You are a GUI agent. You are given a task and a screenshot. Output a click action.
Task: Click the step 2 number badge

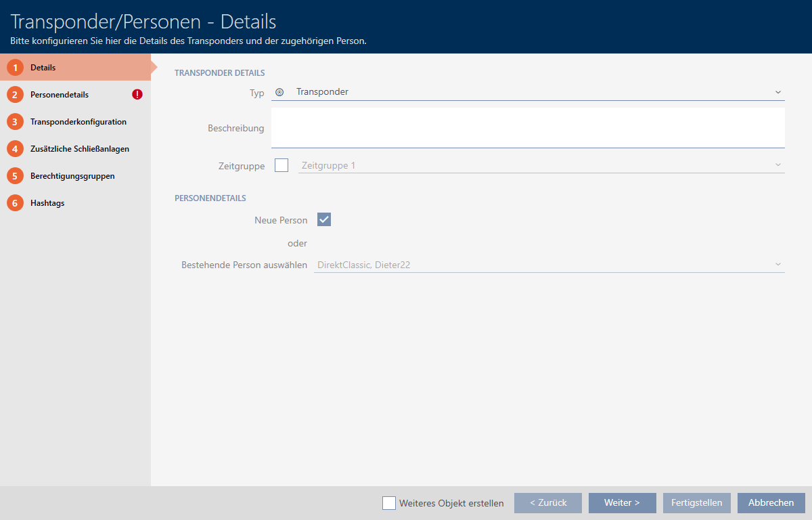click(15, 95)
